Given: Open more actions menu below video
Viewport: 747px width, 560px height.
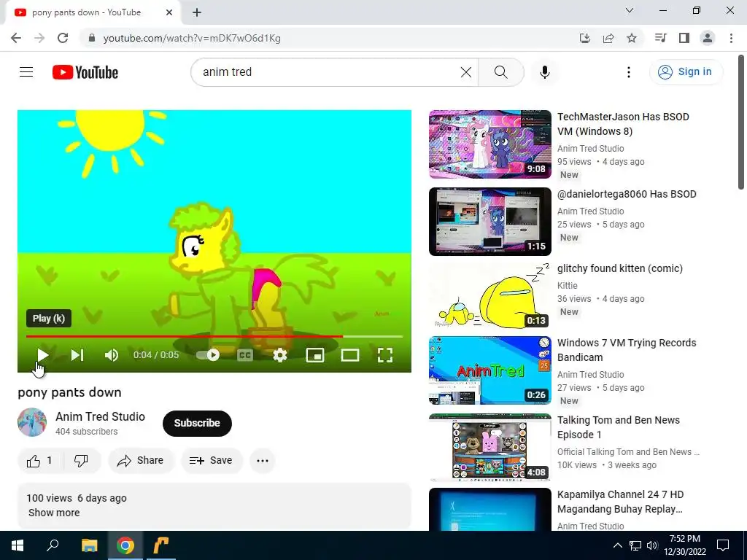Looking at the screenshot, I should (x=263, y=461).
